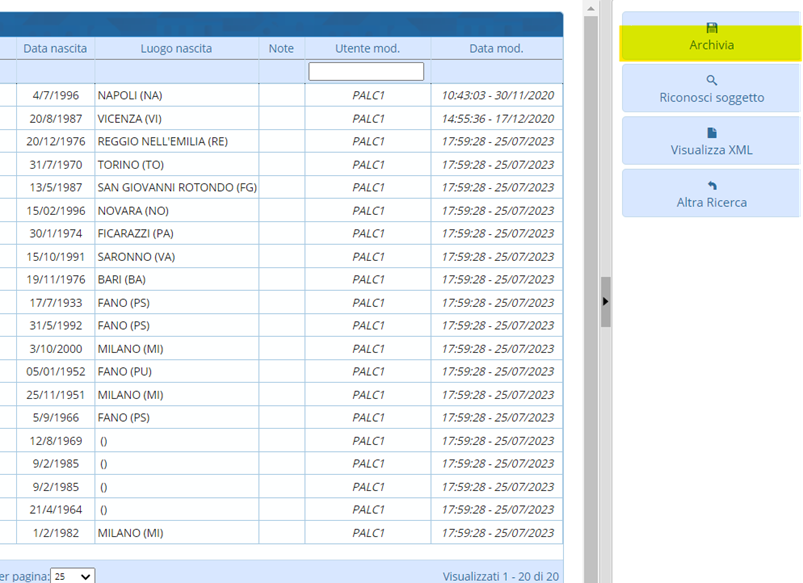The height and width of the screenshot is (583, 803).
Task: Click the Note column header
Action: point(281,48)
